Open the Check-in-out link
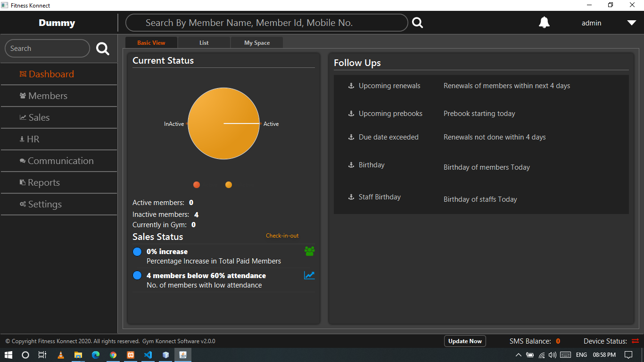644x362 pixels. [x=282, y=236]
